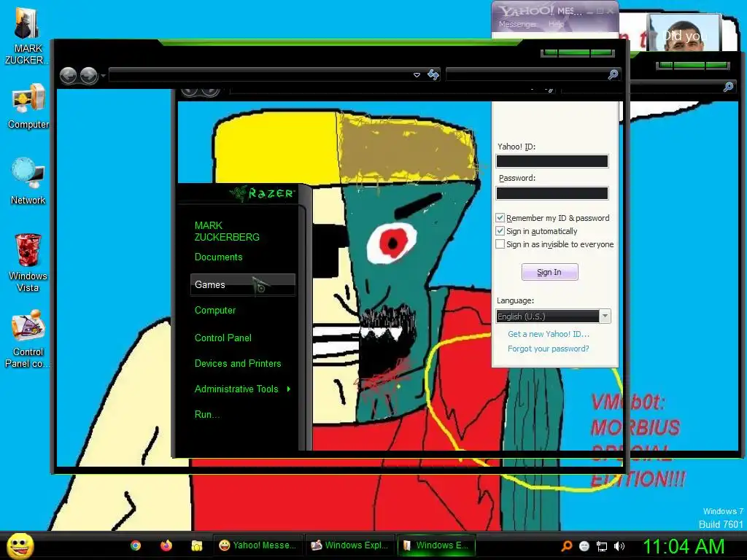Select Devices and Printers in start menu
The width and height of the screenshot is (747, 560).
pos(238,364)
